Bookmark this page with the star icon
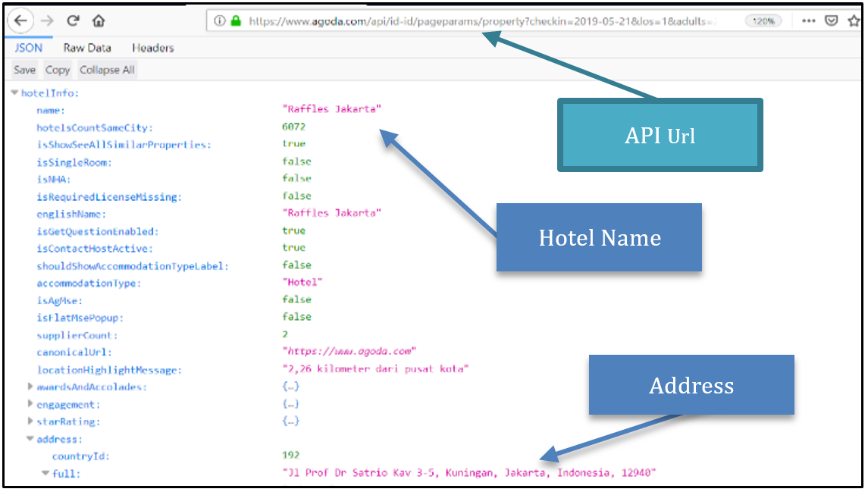 pyautogui.click(x=854, y=21)
